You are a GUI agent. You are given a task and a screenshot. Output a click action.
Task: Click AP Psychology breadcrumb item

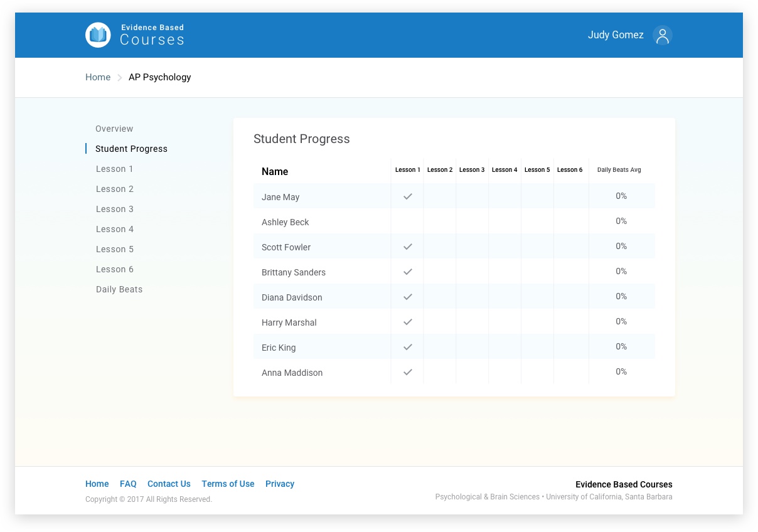160,77
